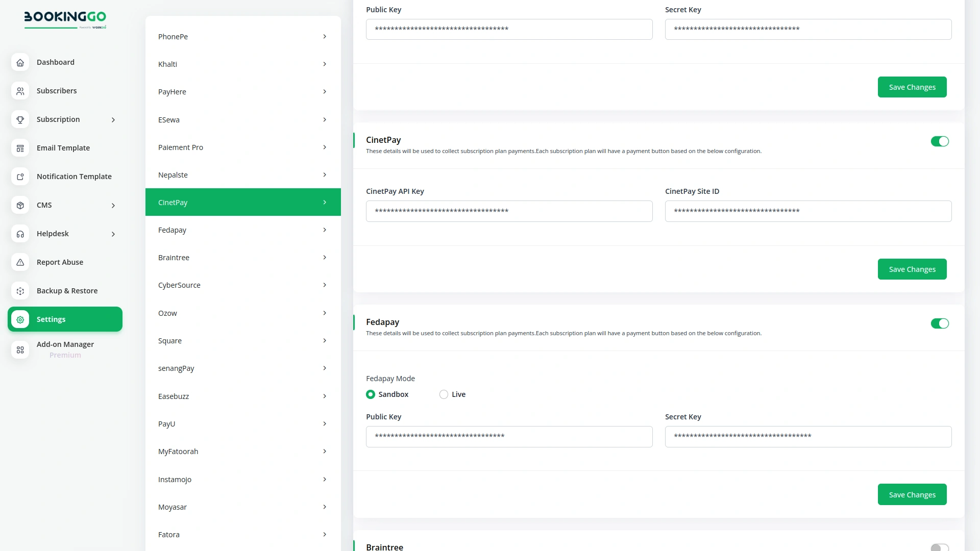Select the Add-on Manager grid icon
Screen dimensions: 980x551
(x=20, y=350)
